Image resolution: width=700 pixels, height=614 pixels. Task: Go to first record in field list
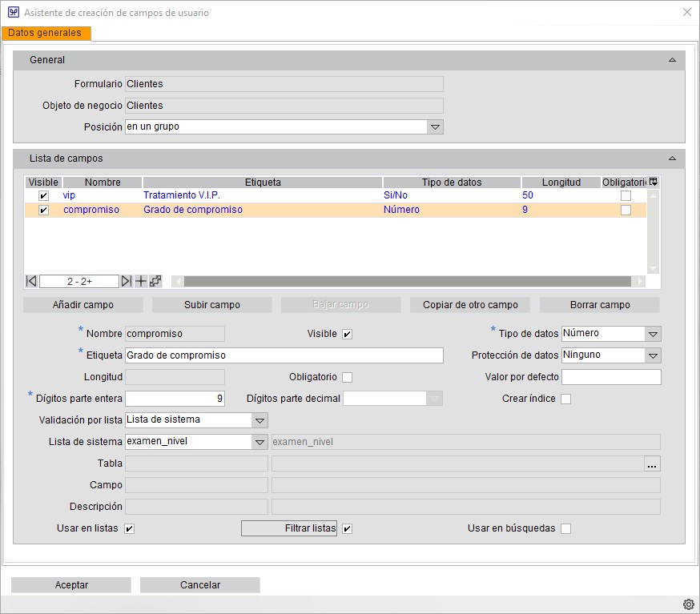pyautogui.click(x=32, y=281)
